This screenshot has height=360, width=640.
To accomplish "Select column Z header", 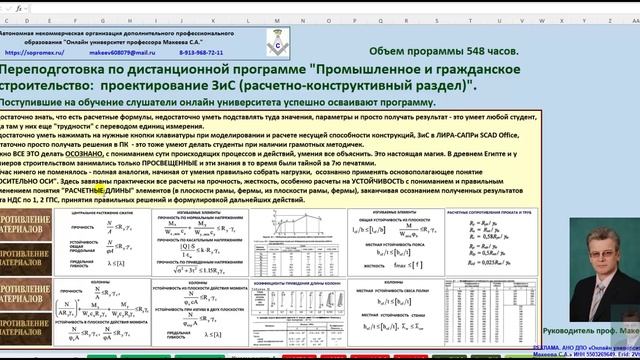I will (x=610, y=21).
